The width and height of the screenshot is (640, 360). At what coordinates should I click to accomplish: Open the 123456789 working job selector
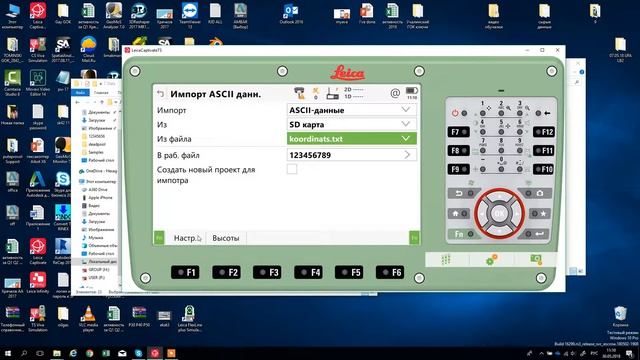352,155
